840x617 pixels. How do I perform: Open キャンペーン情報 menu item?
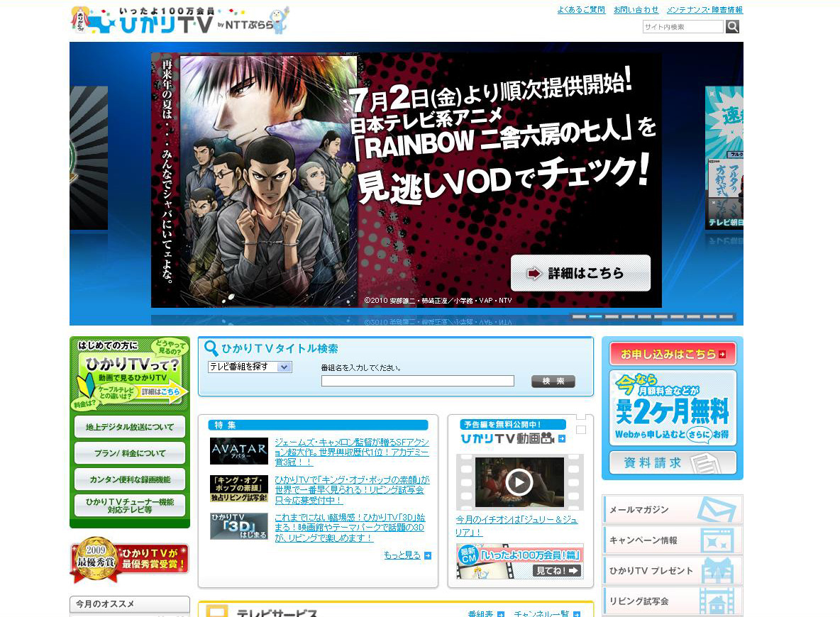(673, 540)
